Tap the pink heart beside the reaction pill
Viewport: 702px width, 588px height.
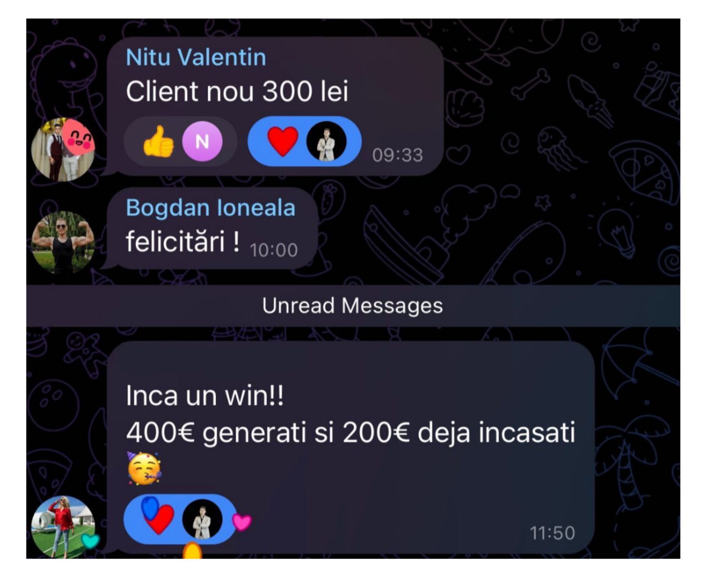242,522
